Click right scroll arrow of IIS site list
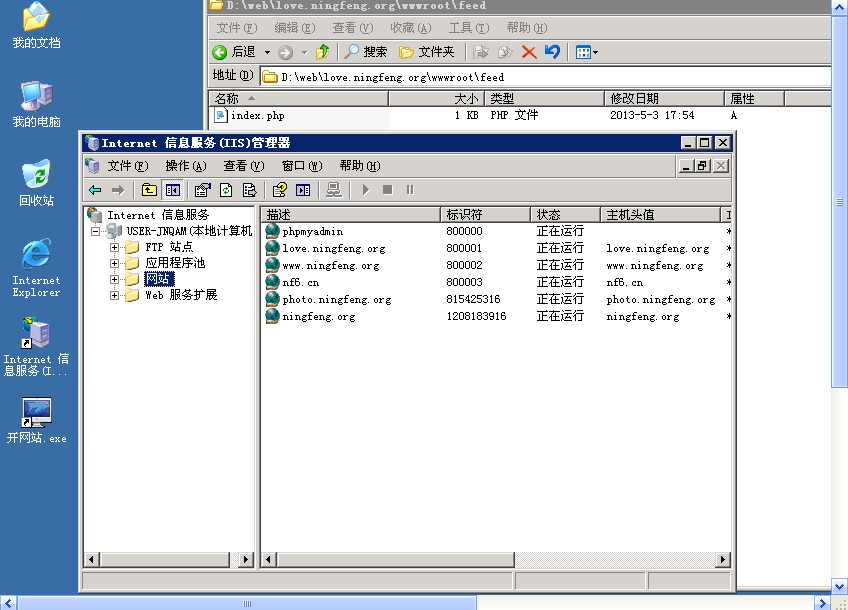Viewport: 848px width, 610px height. point(723,559)
